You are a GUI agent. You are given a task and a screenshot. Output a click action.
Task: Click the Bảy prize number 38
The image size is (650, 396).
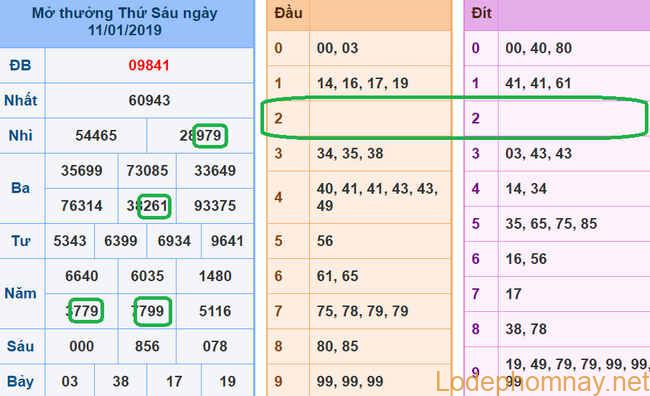[x=121, y=381]
